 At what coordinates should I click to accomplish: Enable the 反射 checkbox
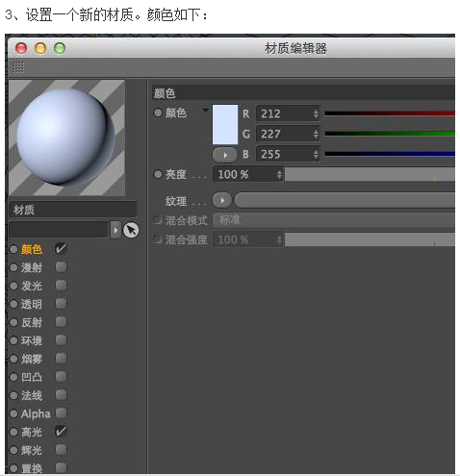point(61,322)
